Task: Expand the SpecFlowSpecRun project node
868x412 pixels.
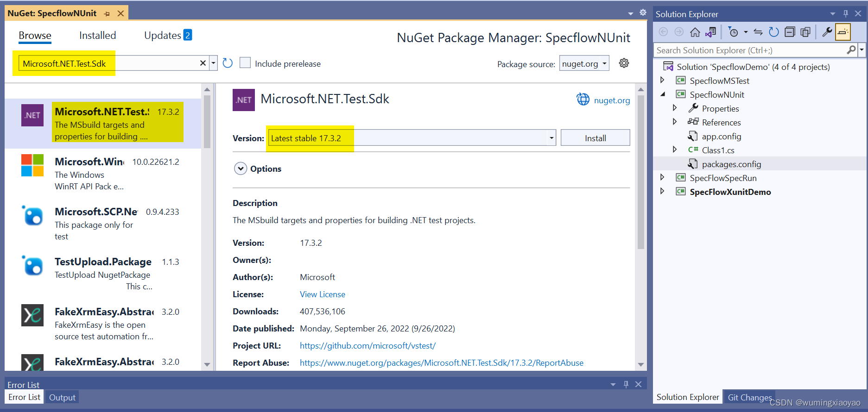Action: [x=663, y=177]
